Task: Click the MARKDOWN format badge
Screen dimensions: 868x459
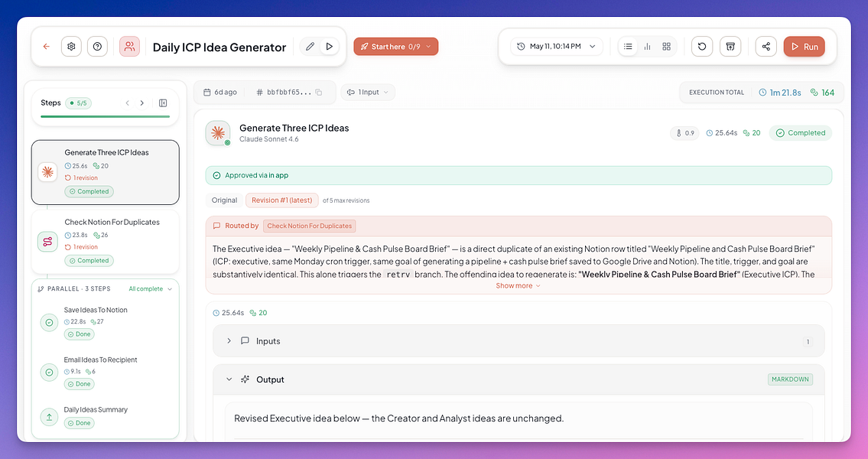Action: [790, 380]
